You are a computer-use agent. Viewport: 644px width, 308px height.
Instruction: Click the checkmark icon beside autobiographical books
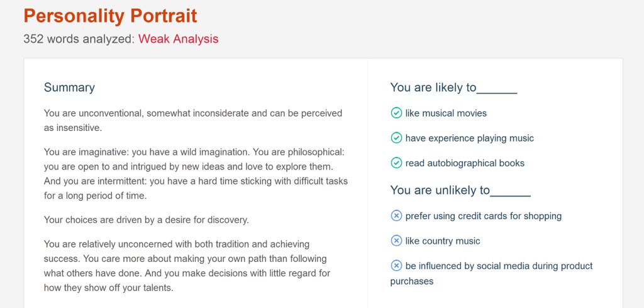point(396,163)
